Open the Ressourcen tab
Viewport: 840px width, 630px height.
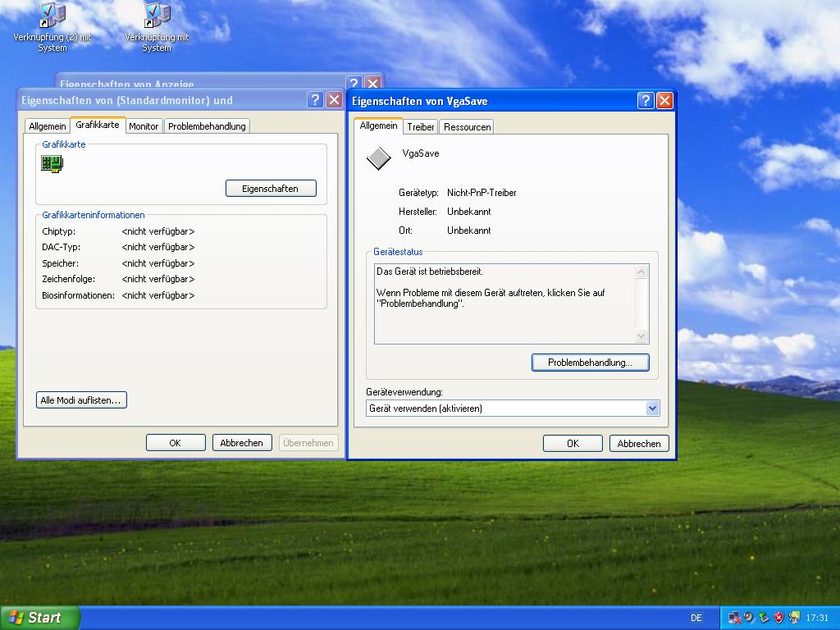467,127
